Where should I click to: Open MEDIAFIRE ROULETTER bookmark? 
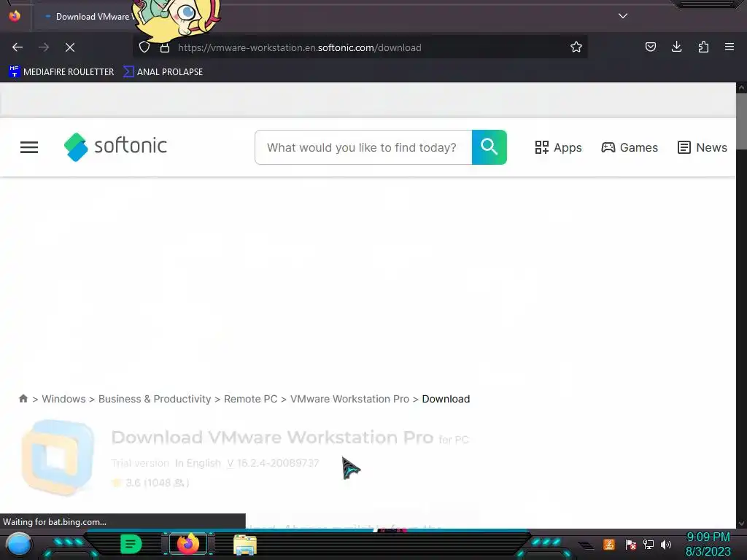61,72
